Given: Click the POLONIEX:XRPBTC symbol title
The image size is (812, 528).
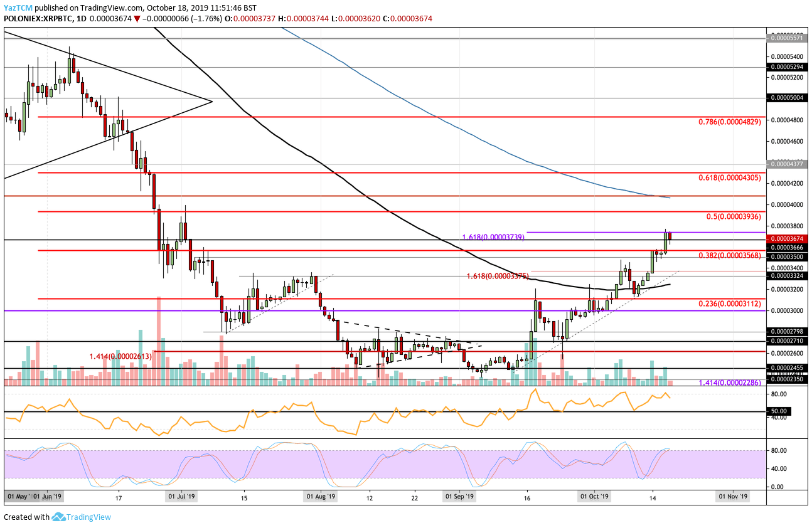Looking at the screenshot, I should [x=40, y=19].
